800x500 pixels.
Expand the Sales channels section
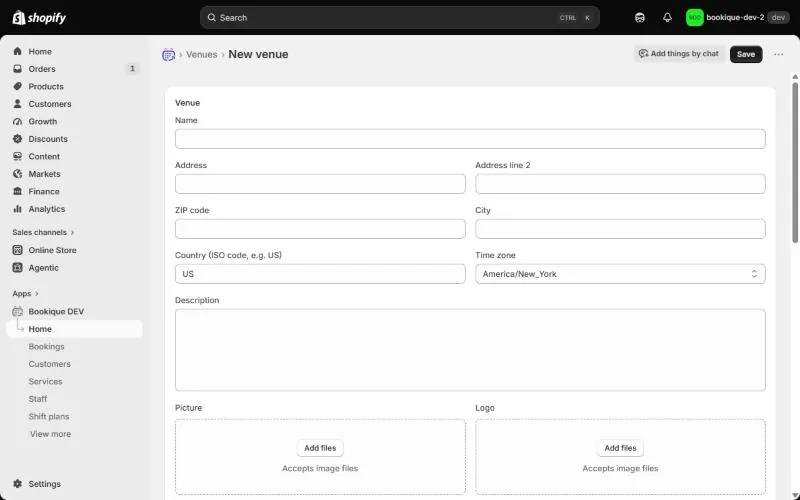[43, 232]
